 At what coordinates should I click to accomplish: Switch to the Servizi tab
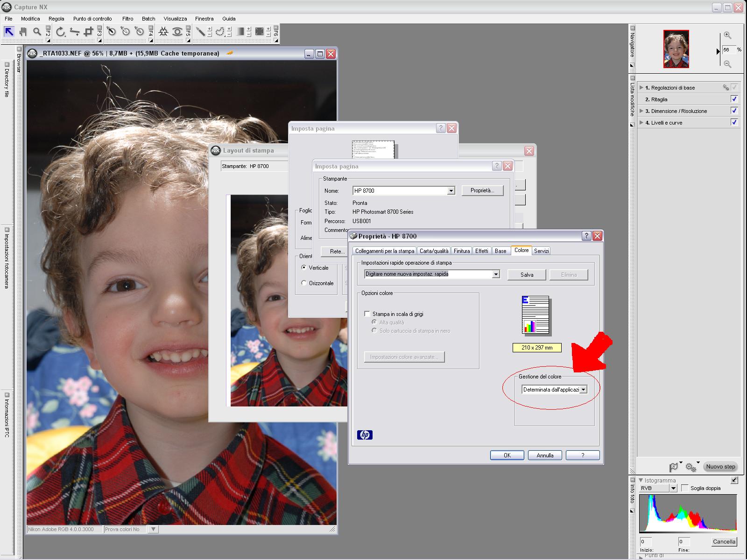pyautogui.click(x=542, y=251)
